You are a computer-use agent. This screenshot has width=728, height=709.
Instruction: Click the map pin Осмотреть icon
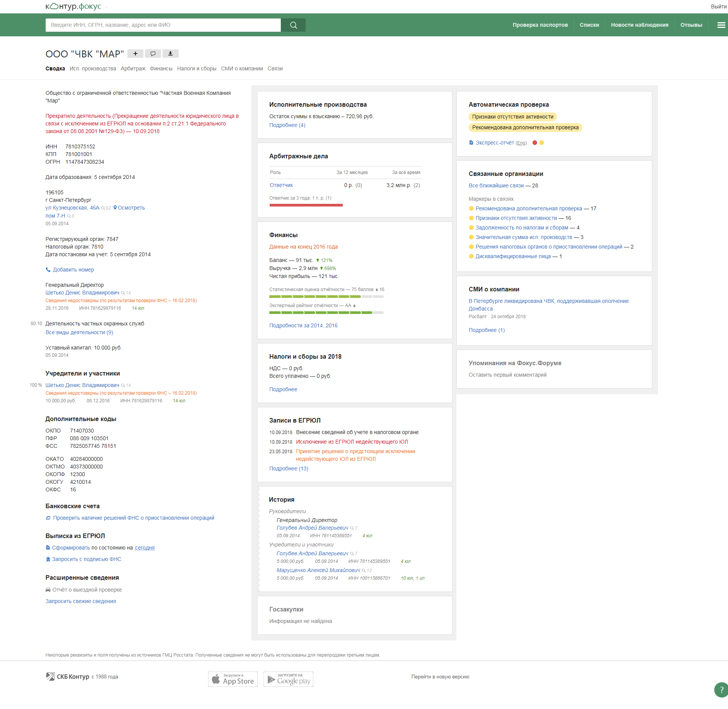click(x=115, y=208)
